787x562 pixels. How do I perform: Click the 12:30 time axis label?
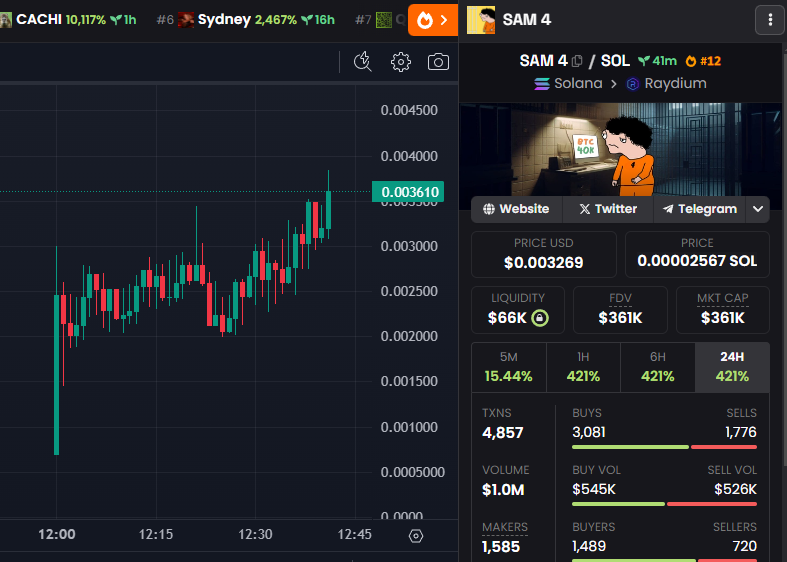coord(255,534)
